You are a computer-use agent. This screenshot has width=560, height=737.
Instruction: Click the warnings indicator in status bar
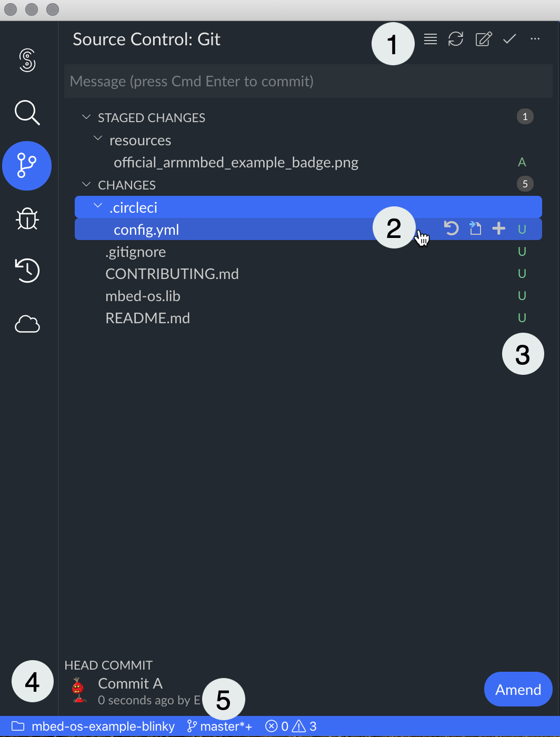[x=304, y=726]
